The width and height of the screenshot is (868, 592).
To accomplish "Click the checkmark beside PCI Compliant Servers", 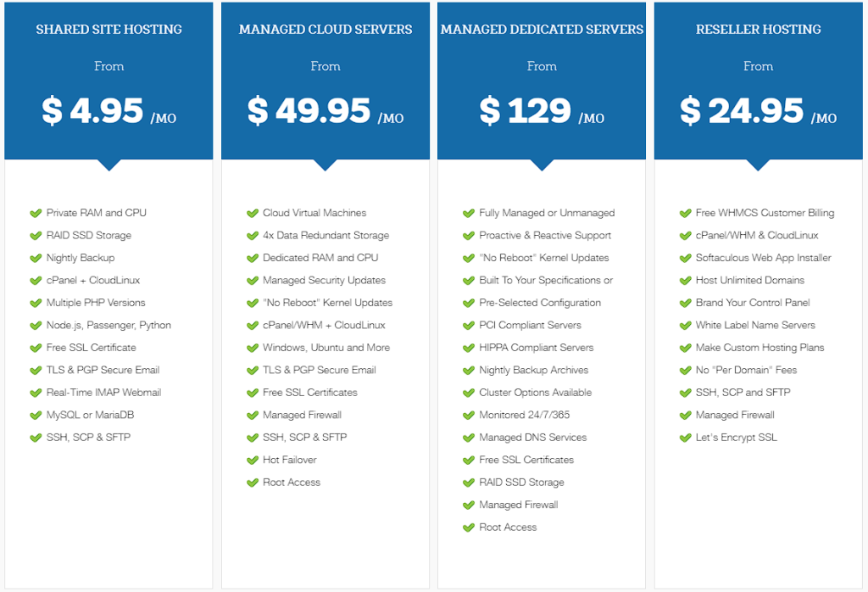I will click(x=469, y=325).
